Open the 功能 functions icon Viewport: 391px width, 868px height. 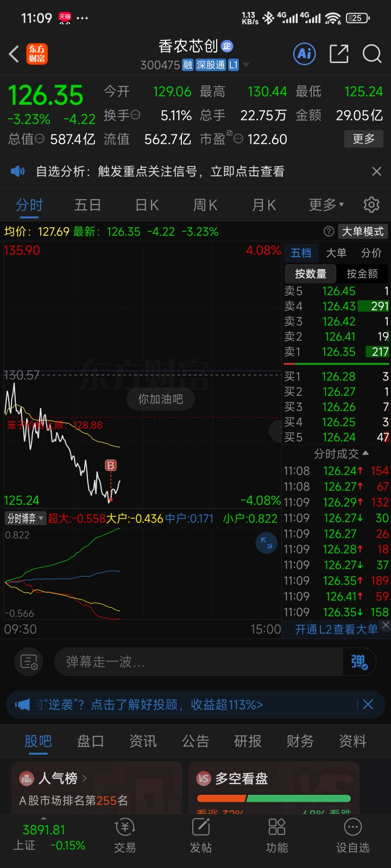pos(277,836)
